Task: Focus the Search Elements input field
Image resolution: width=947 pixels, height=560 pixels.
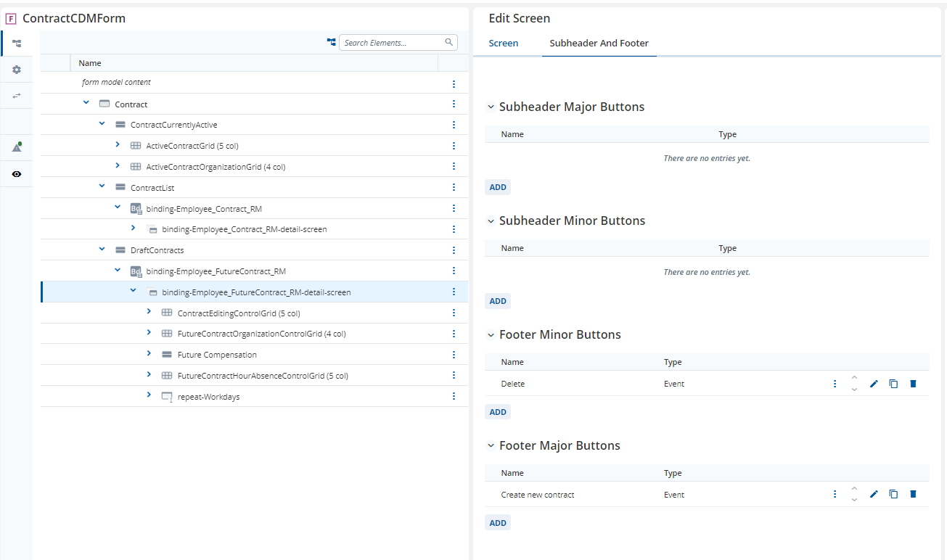Action: pos(398,43)
